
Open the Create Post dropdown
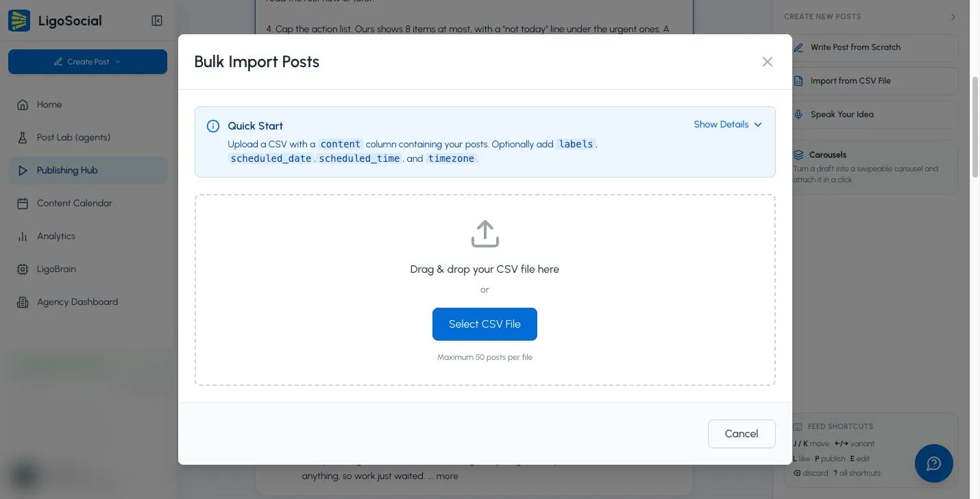coord(88,62)
